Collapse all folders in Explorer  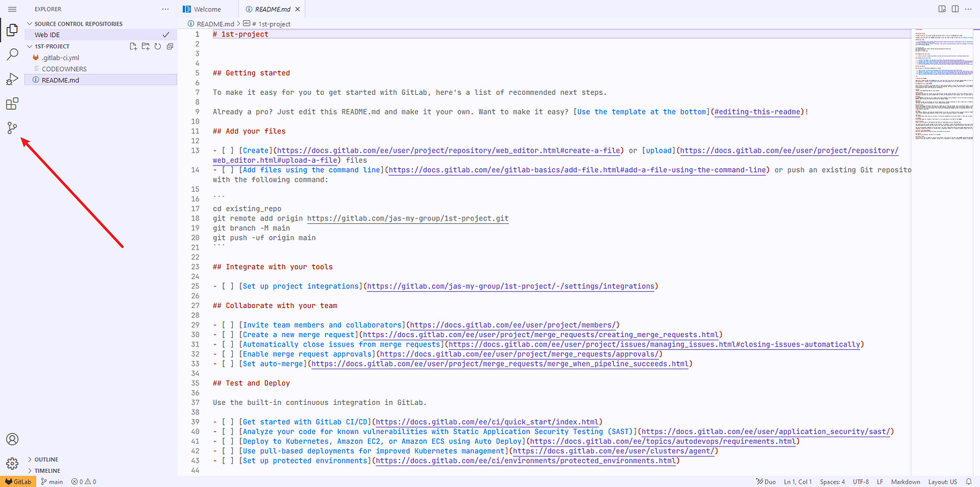click(x=170, y=46)
